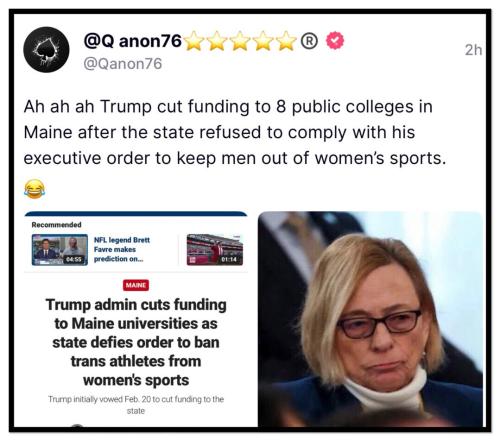Click the pink verified badge
The width and height of the screenshot is (500, 441).
335,40
